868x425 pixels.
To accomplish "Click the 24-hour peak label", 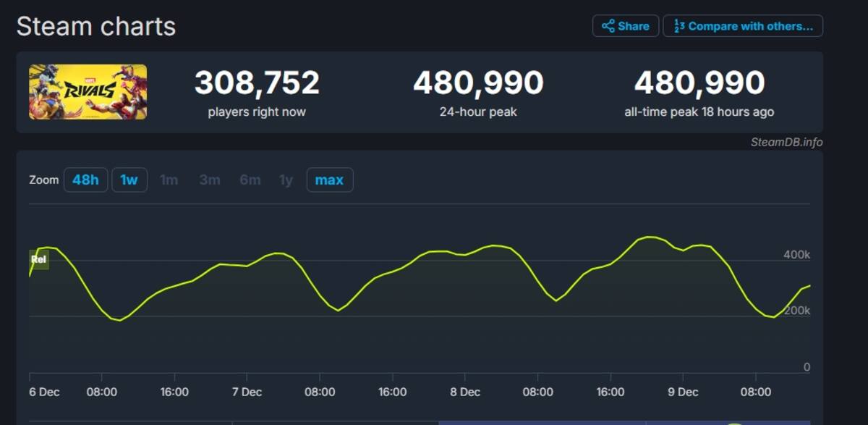I will pyautogui.click(x=478, y=112).
